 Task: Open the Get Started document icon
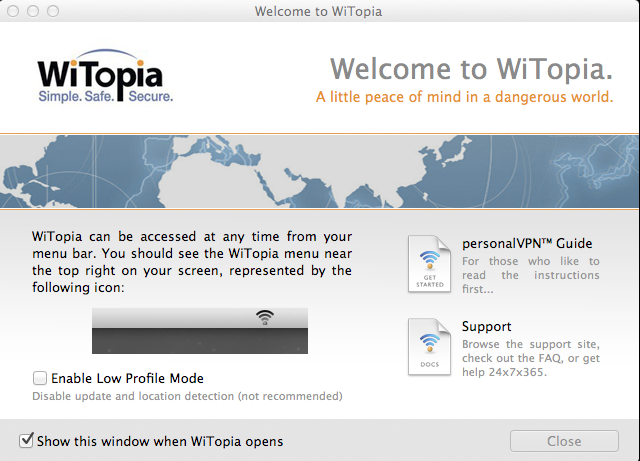pos(429,264)
